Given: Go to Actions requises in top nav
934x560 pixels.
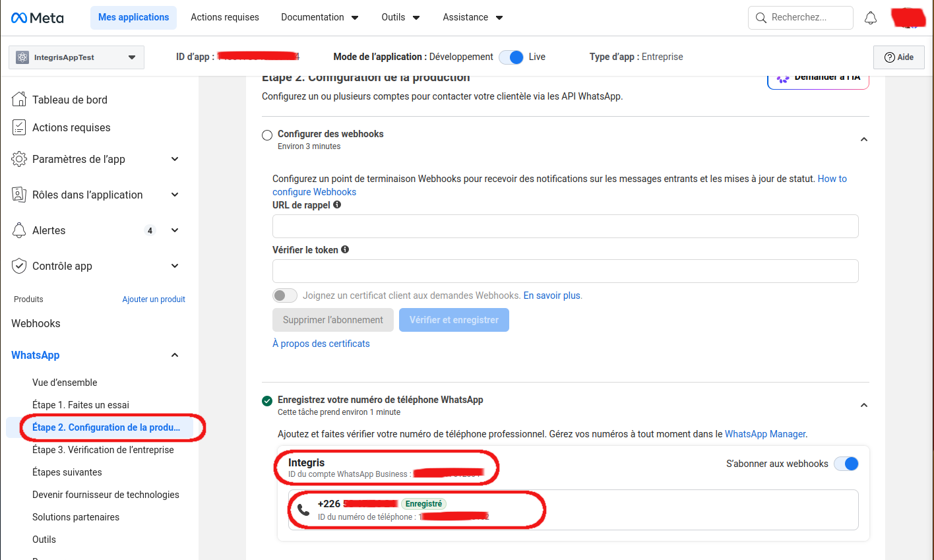Looking at the screenshot, I should (x=225, y=18).
